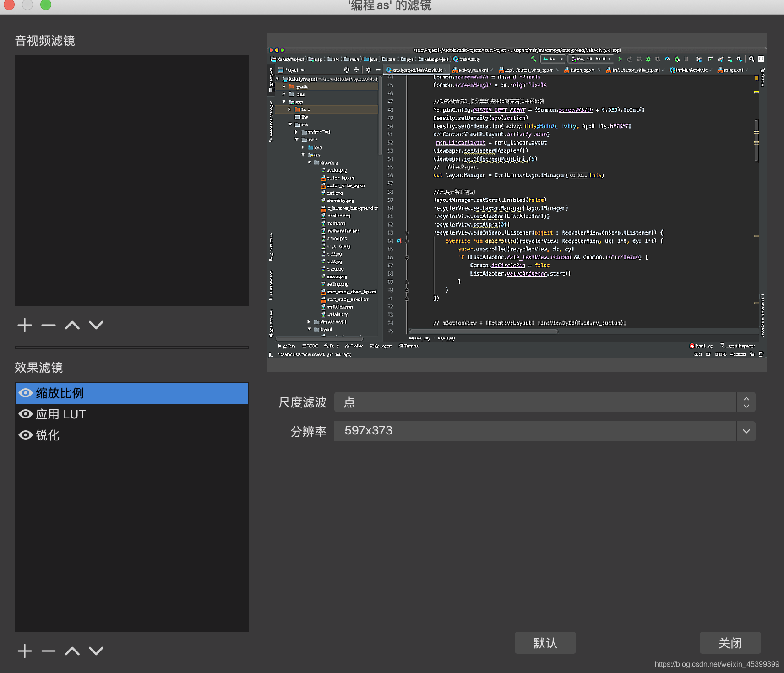784x673 pixels.
Task: Select the 缩放比例 filter row
Action: point(132,393)
